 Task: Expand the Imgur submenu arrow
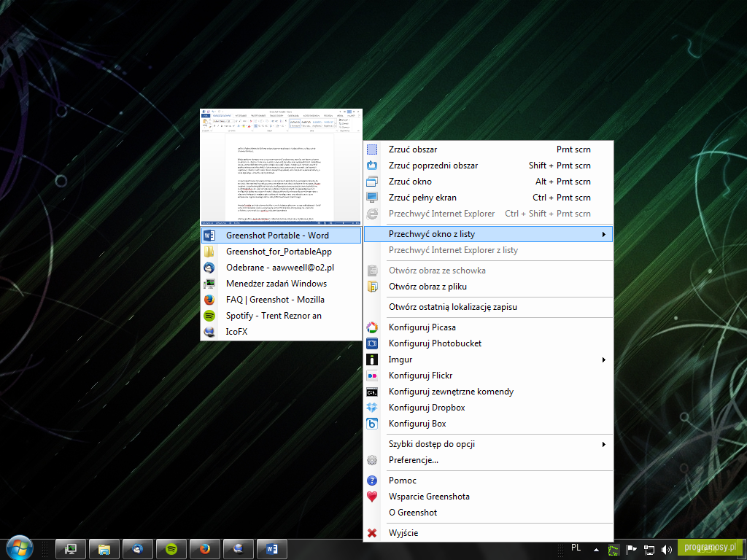[603, 359]
